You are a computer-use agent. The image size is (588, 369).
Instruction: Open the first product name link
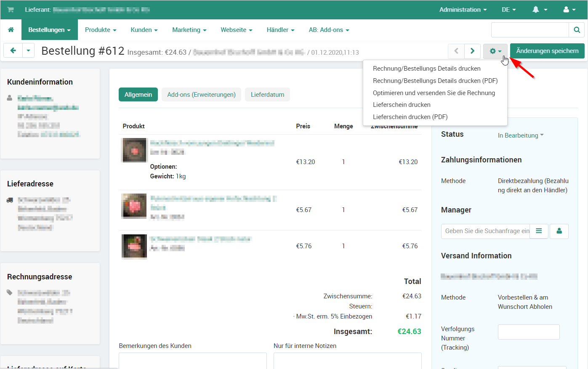click(212, 143)
